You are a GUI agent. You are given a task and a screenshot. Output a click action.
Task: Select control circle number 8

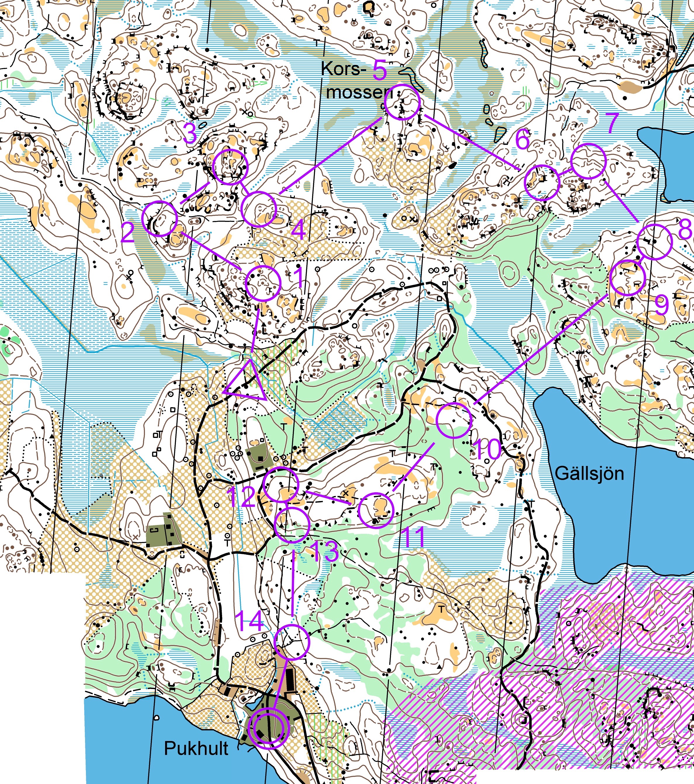click(655, 242)
